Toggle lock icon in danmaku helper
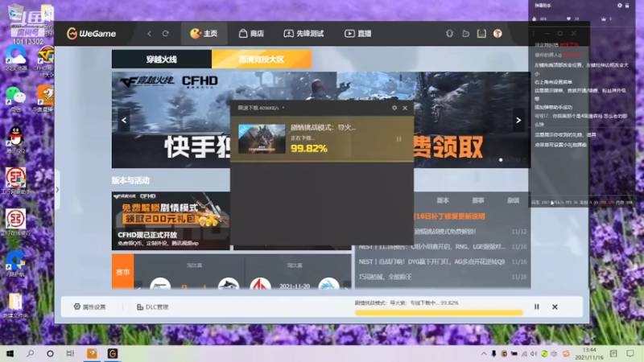 (x=627, y=6)
